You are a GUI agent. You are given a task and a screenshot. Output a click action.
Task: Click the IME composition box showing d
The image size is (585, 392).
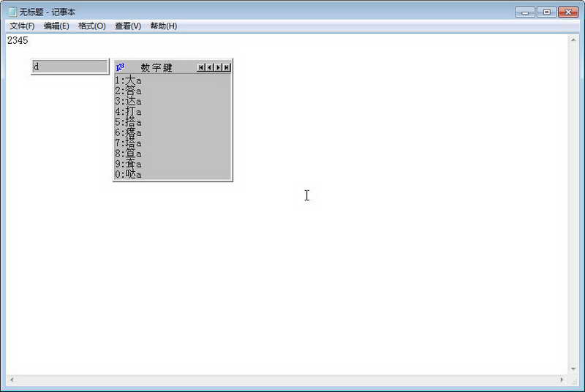[x=70, y=67]
